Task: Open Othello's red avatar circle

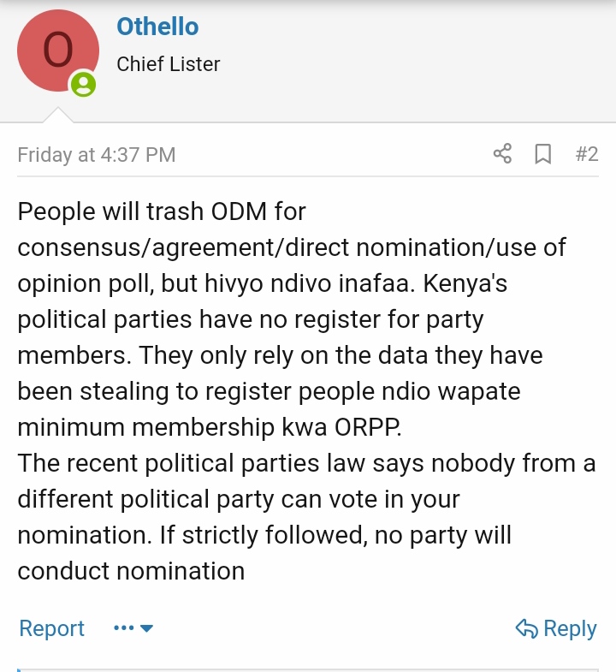Action: pos(58,51)
